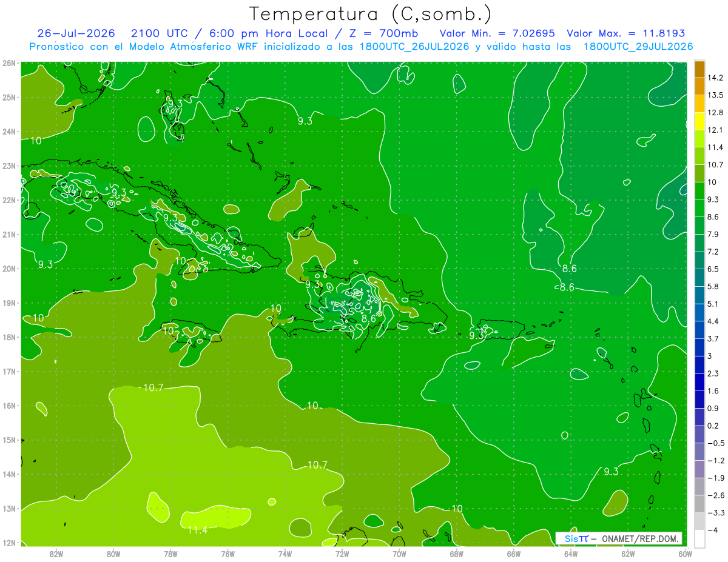Click the "78W" longitude axis label

coord(170,554)
